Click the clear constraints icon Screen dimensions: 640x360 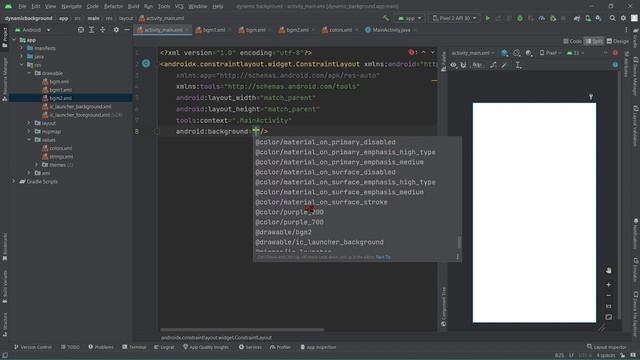pyautogui.click(x=493, y=65)
